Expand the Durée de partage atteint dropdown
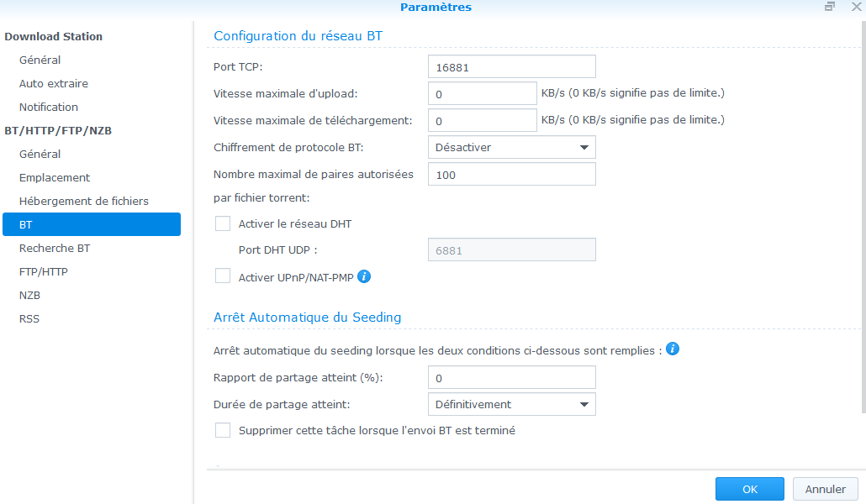The width and height of the screenshot is (866, 504). 511,405
